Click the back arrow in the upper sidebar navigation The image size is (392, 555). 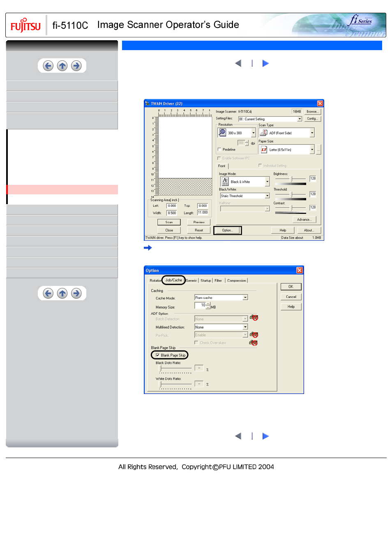(x=48, y=66)
